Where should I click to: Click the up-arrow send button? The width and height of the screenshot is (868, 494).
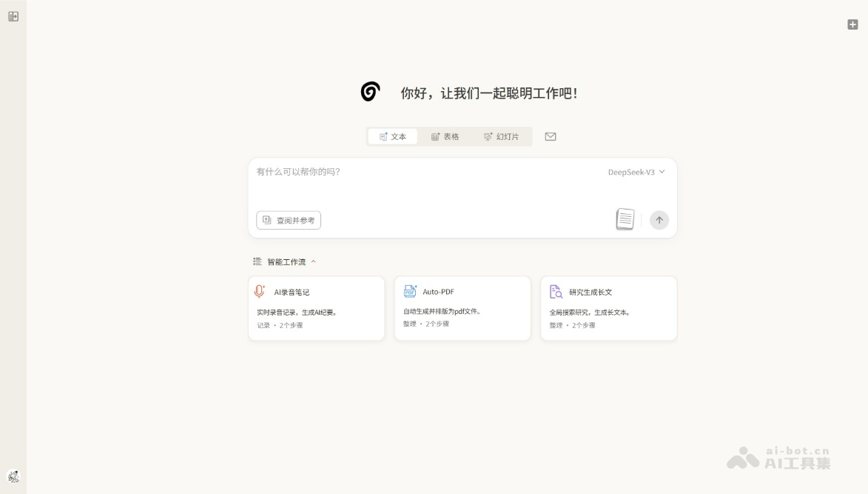pyautogui.click(x=659, y=219)
